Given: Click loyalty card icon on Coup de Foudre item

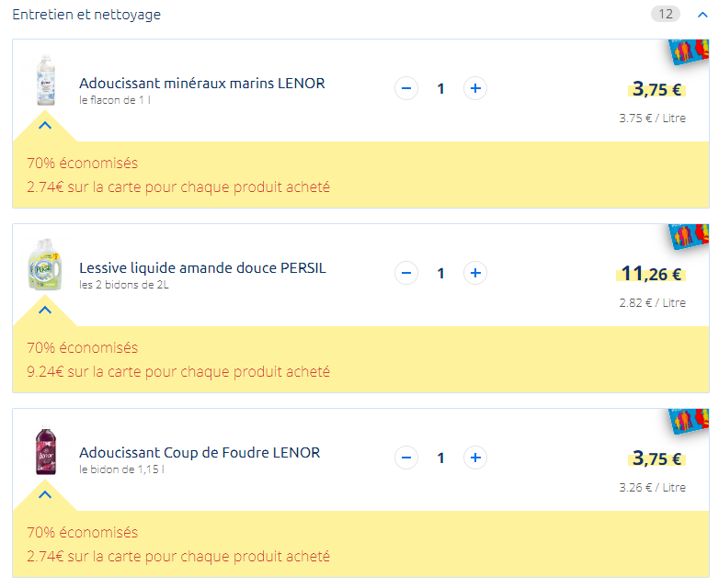Looking at the screenshot, I should (689, 421).
